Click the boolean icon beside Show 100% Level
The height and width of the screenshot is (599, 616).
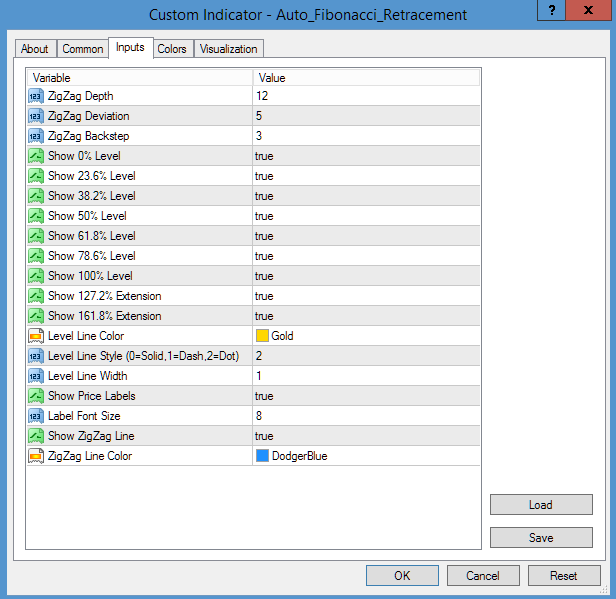tap(36, 277)
